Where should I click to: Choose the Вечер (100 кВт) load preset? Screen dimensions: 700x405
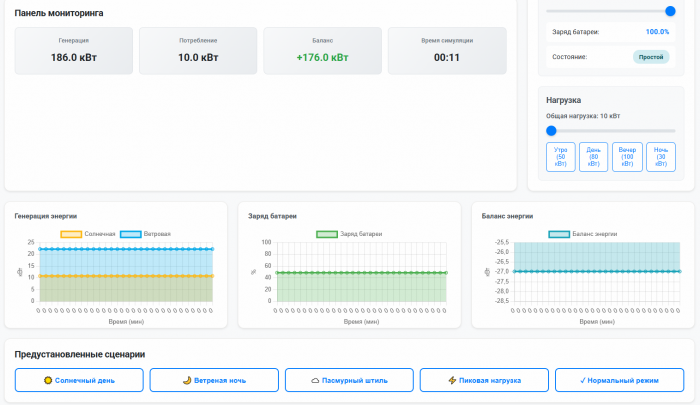click(x=627, y=157)
